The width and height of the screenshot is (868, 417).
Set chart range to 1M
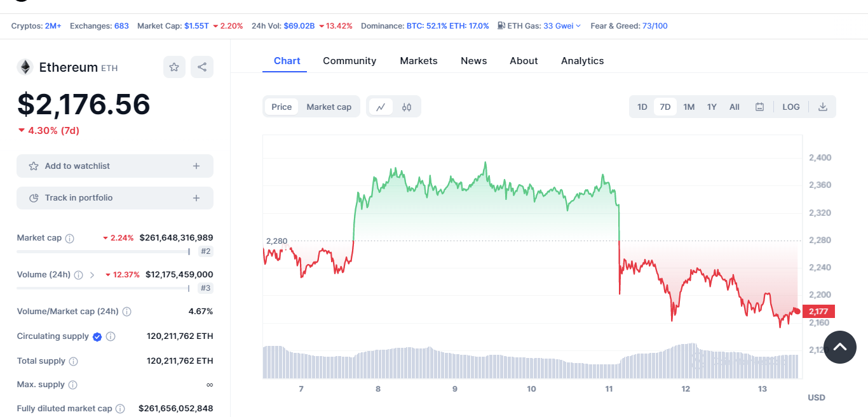pos(689,107)
